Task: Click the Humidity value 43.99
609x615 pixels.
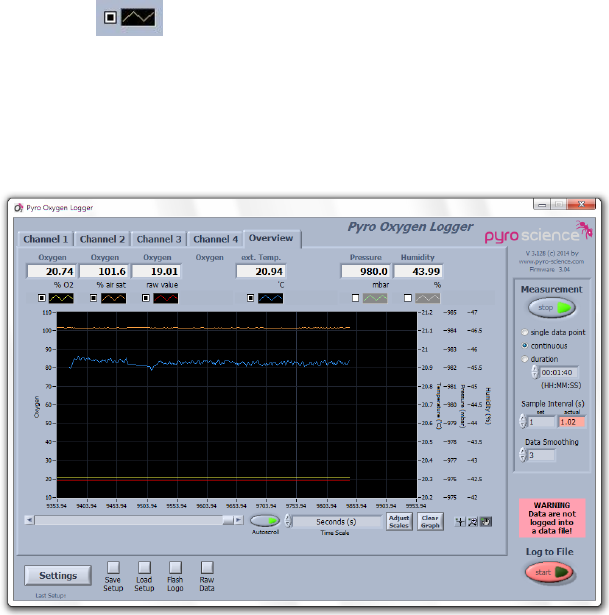Action: coord(418,271)
